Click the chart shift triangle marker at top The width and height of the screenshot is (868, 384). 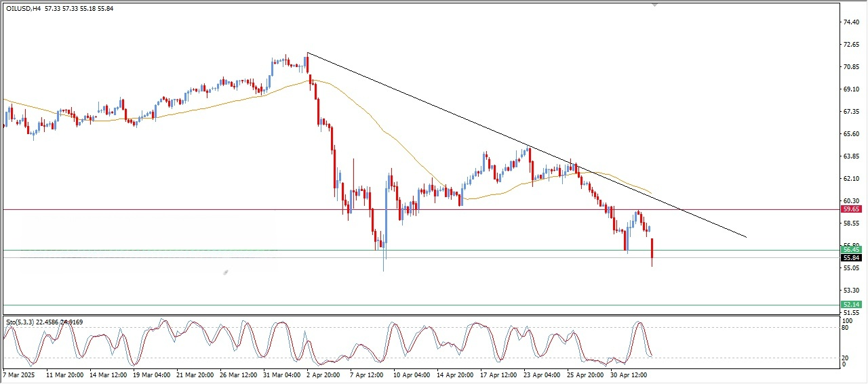[654, 4]
